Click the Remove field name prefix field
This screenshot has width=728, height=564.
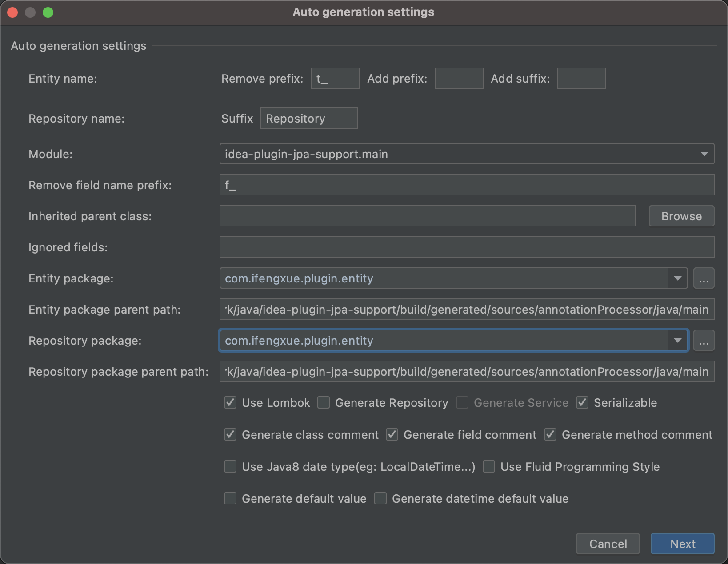(x=467, y=185)
